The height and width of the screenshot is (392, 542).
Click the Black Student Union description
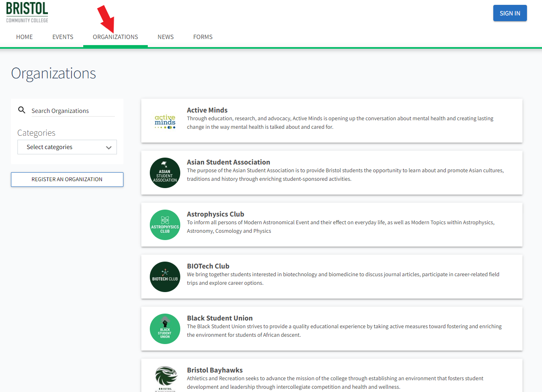344,331
